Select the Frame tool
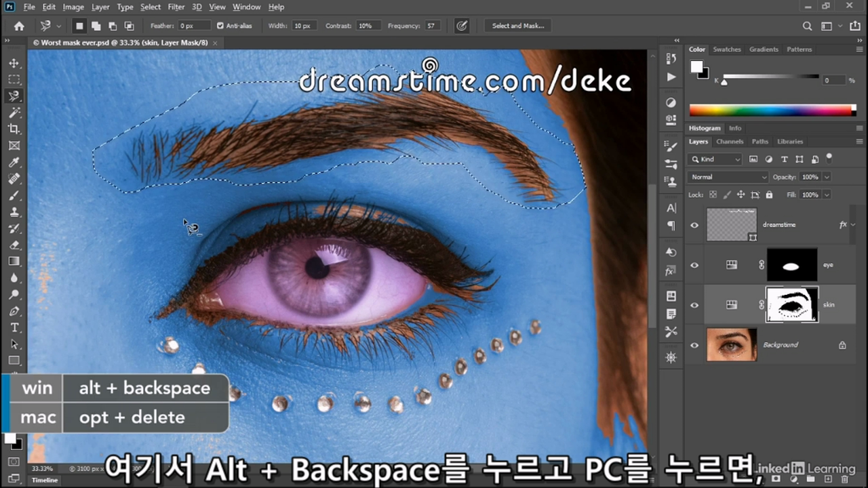This screenshot has height=488, width=868. (x=14, y=146)
